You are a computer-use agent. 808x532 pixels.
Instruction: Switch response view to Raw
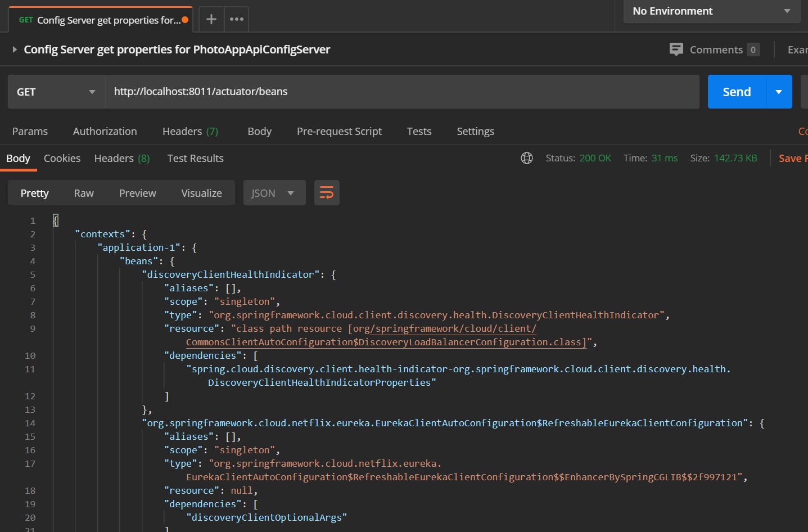coord(84,193)
